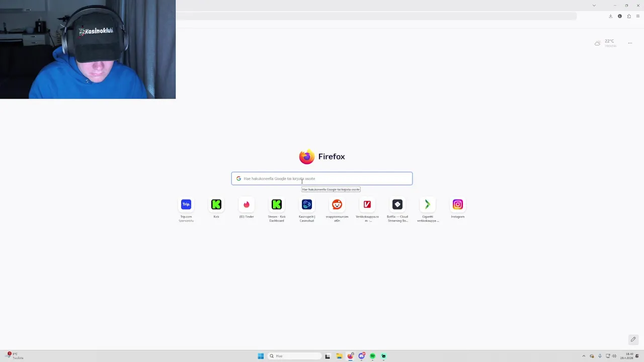The image size is (644, 362).
Task: Open the Verkkokauppa.com shortcut
Action: point(367,205)
